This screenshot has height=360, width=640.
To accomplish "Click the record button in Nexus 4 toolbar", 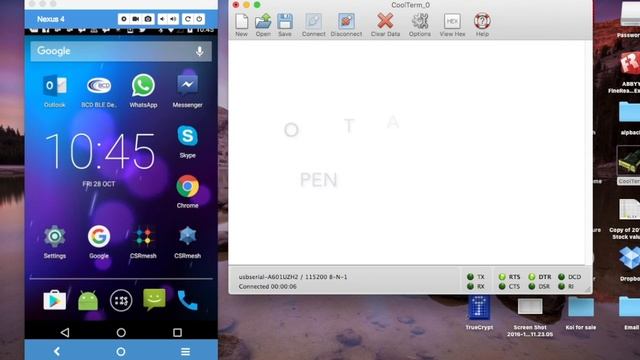I will pyautogui.click(x=124, y=19).
